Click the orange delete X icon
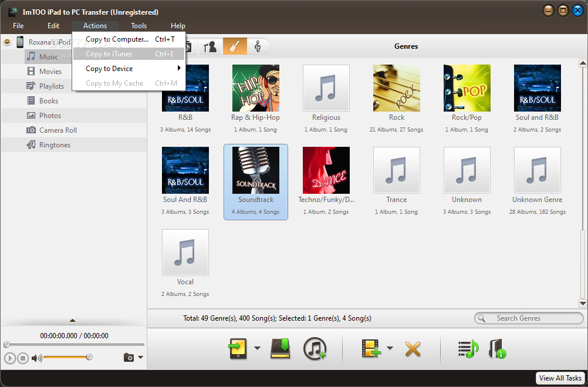The image size is (588, 387). 413,349
